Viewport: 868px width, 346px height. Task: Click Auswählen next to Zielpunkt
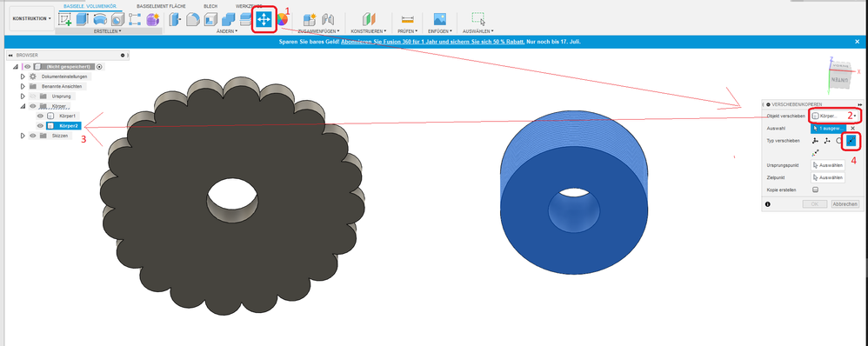point(828,177)
